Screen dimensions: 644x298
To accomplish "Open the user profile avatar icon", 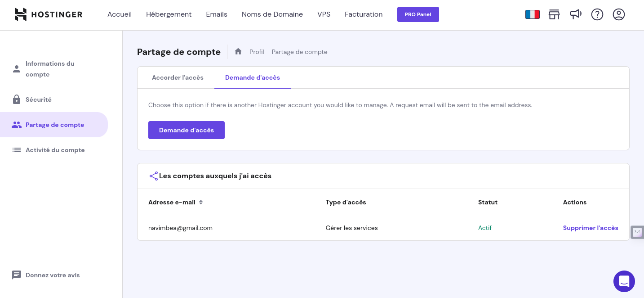I will [619, 14].
